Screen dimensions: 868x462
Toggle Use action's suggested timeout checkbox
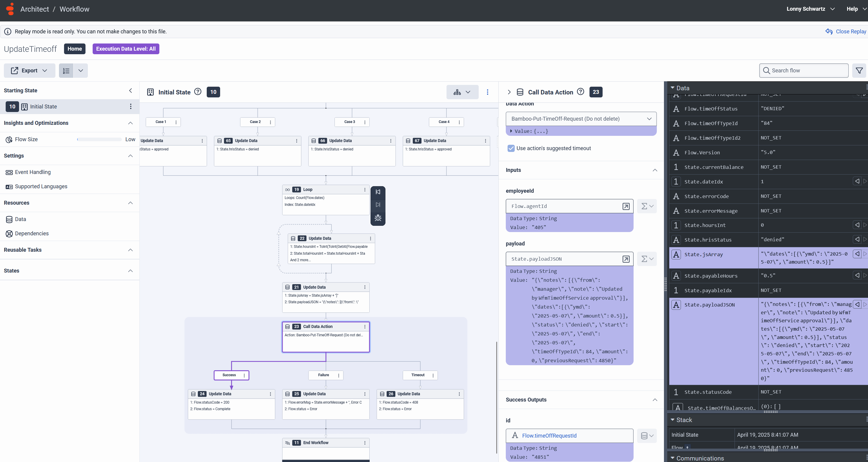[511, 148]
